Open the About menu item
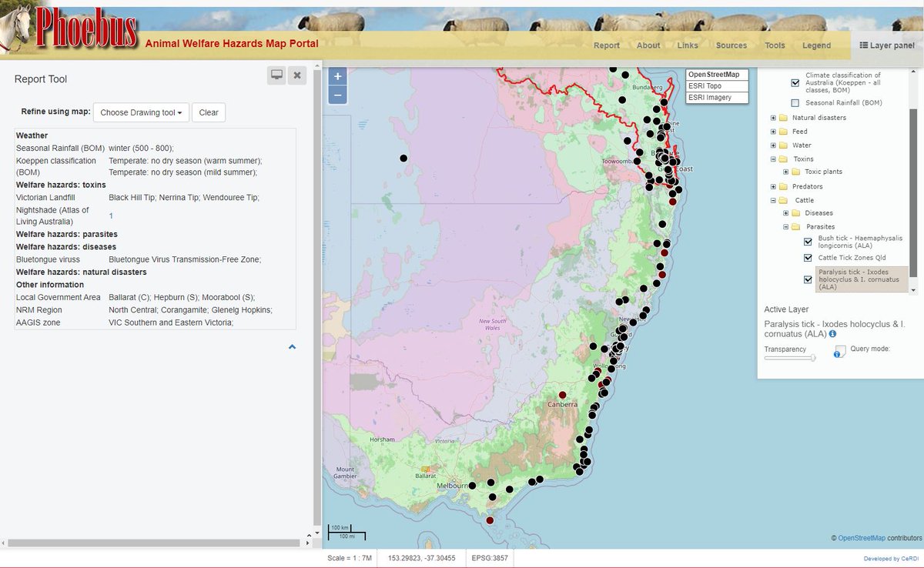This screenshot has width=924, height=568. (x=648, y=45)
